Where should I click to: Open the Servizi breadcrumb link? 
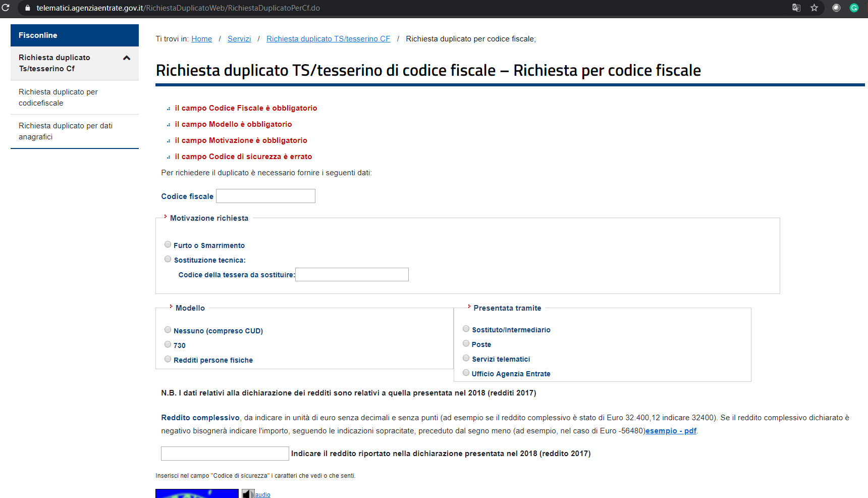[239, 39]
